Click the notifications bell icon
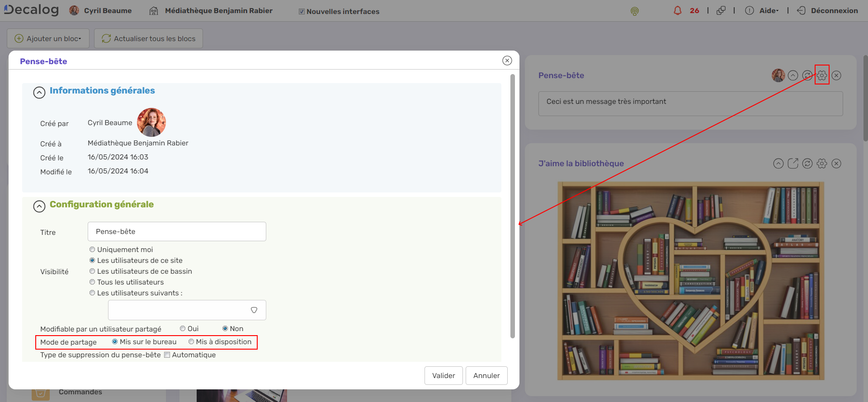The image size is (868, 402). (x=677, y=11)
